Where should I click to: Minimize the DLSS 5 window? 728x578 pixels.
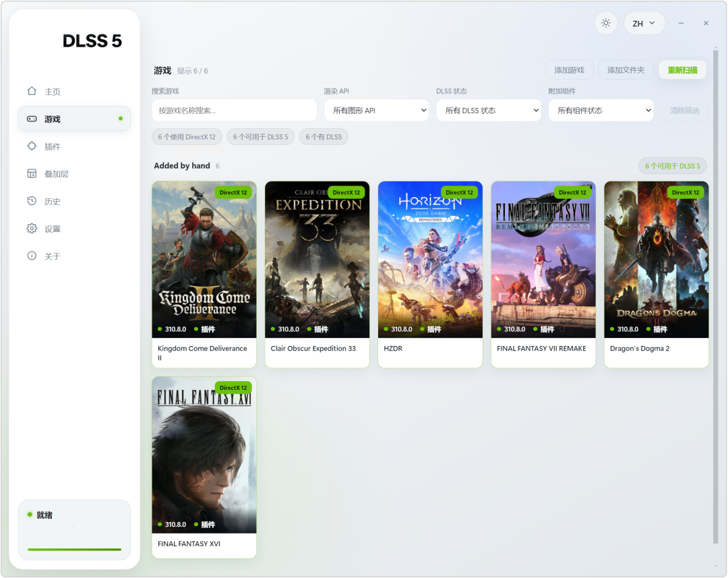tap(681, 23)
